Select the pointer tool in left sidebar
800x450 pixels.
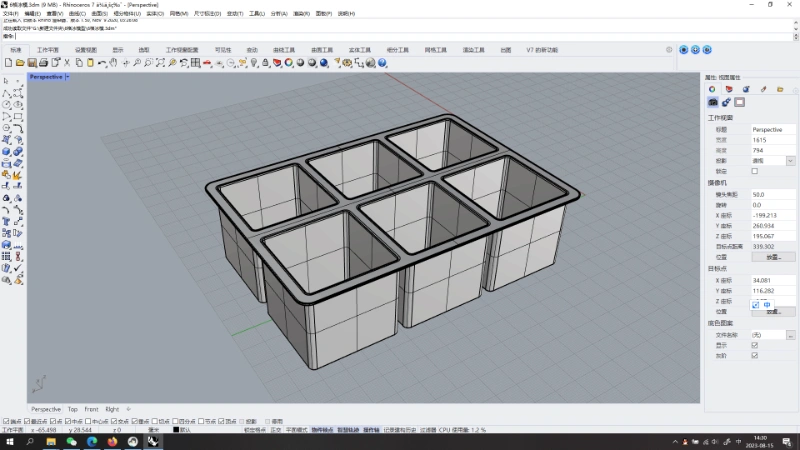7,80
